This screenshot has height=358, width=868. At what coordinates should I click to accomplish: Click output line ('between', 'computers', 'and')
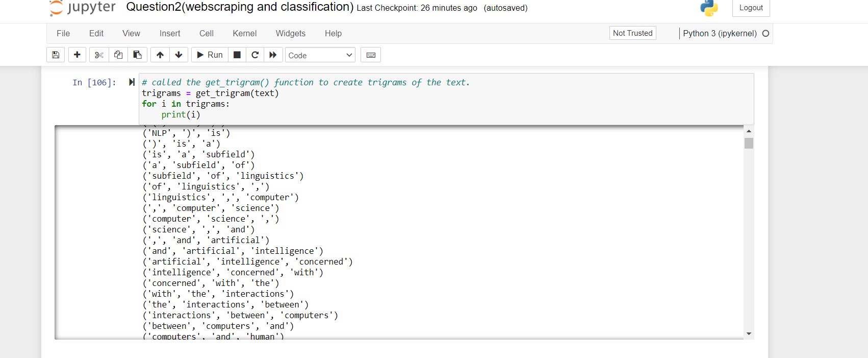(x=218, y=326)
